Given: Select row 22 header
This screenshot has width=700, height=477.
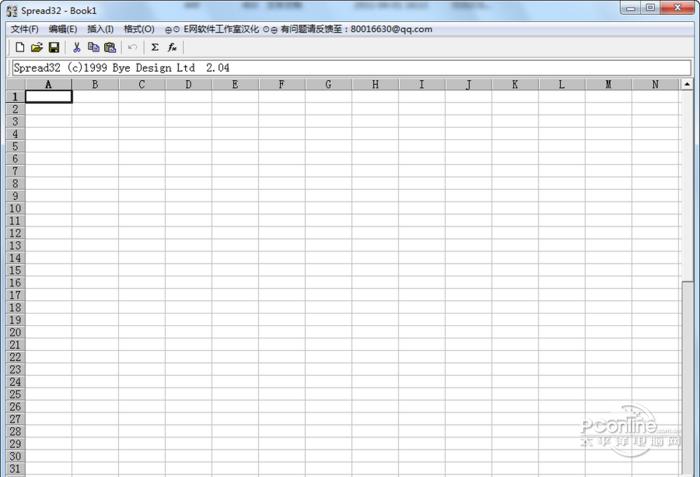Looking at the screenshot, I should 16,357.
